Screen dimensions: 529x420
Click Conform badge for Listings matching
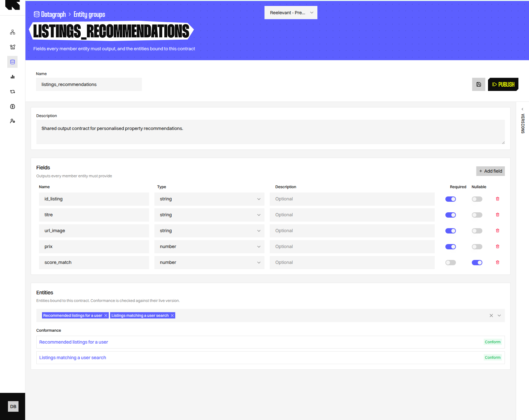point(493,357)
